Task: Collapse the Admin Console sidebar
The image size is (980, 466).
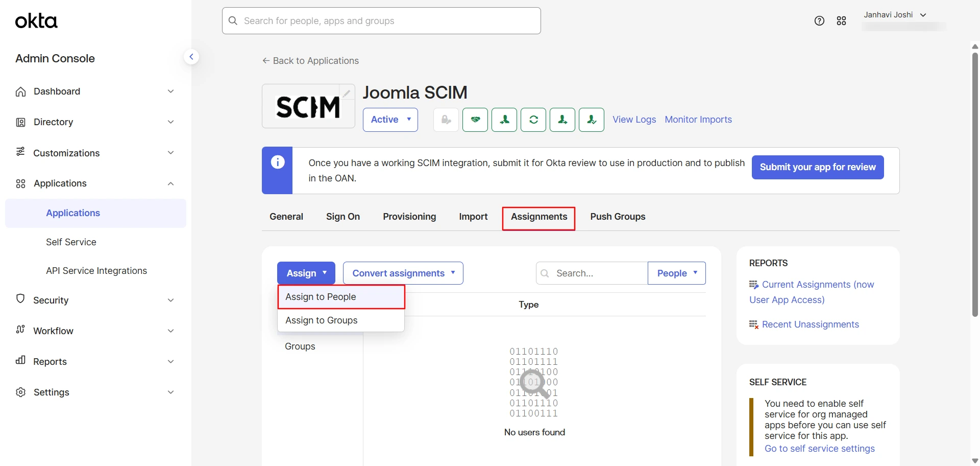Action: (191, 57)
